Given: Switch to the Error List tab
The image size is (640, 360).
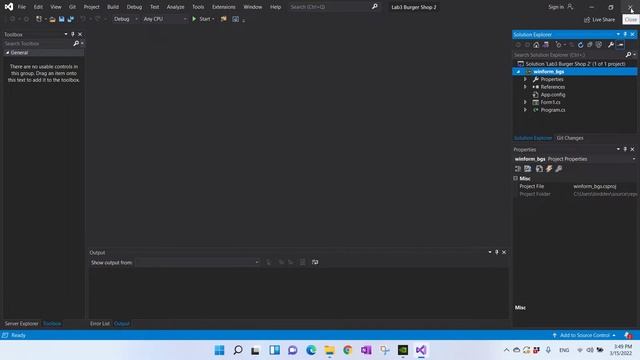Looking at the screenshot, I should click(x=100, y=324).
